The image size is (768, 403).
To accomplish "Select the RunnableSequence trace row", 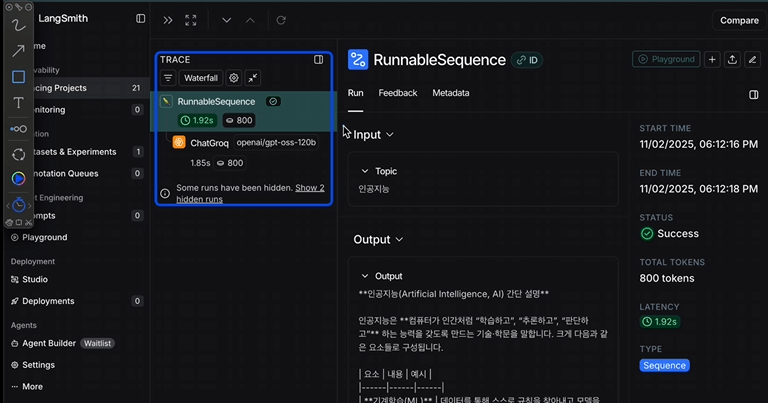I will (243, 111).
